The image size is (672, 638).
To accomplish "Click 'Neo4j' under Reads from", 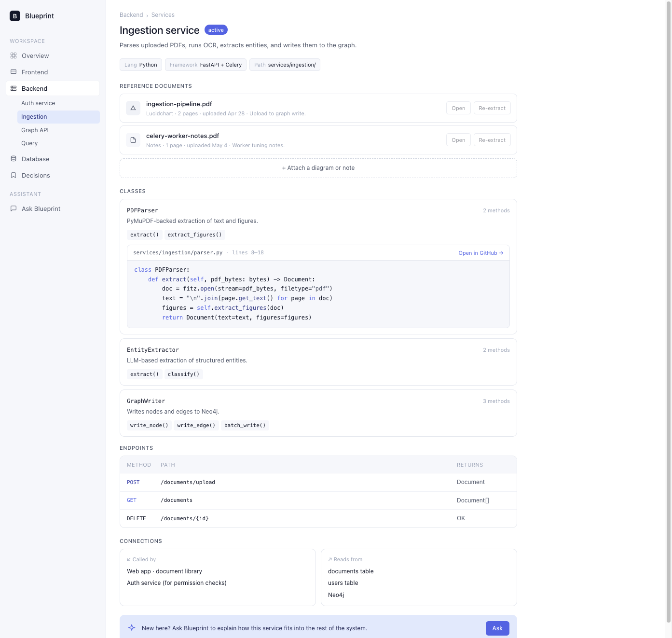I will (336, 595).
